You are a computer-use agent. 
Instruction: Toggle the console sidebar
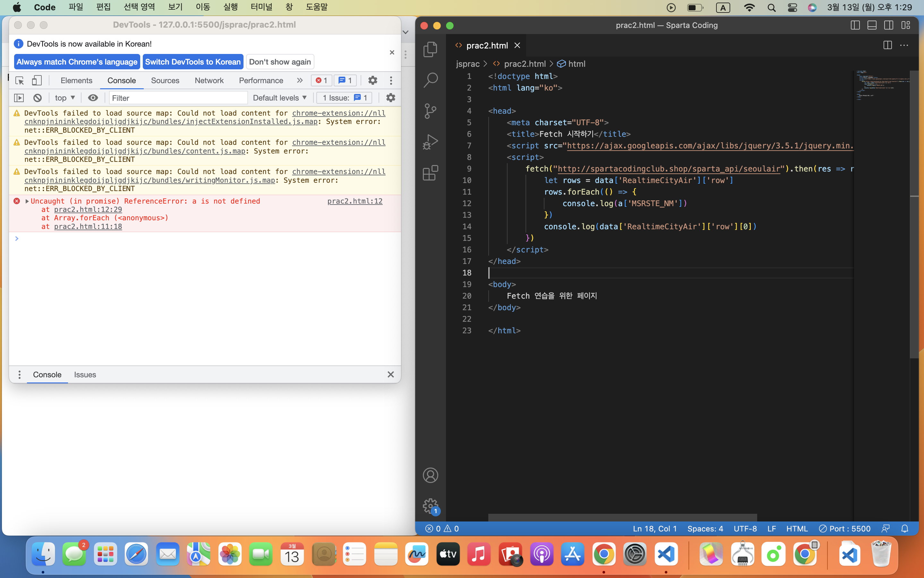tap(19, 98)
